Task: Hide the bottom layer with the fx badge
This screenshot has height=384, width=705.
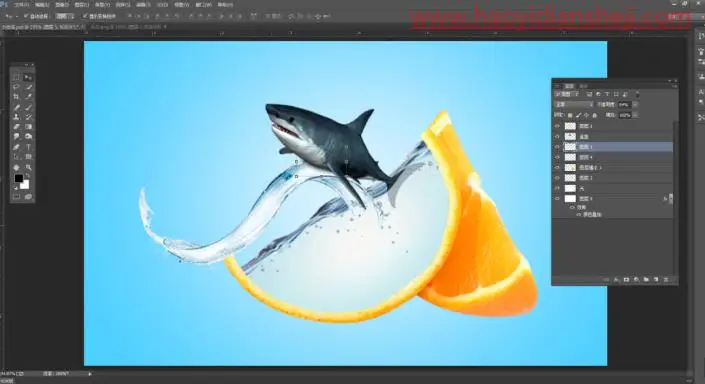Action: click(x=558, y=198)
